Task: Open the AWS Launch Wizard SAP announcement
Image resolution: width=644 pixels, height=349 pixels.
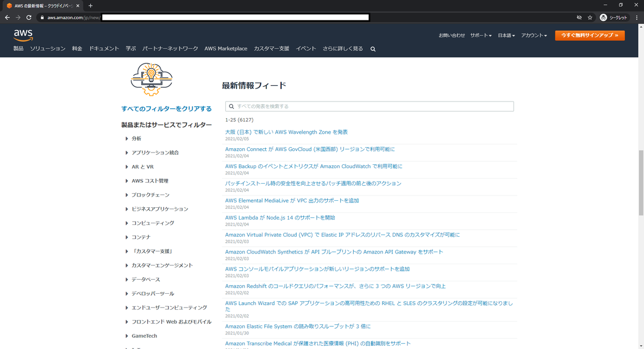Action: (370, 306)
